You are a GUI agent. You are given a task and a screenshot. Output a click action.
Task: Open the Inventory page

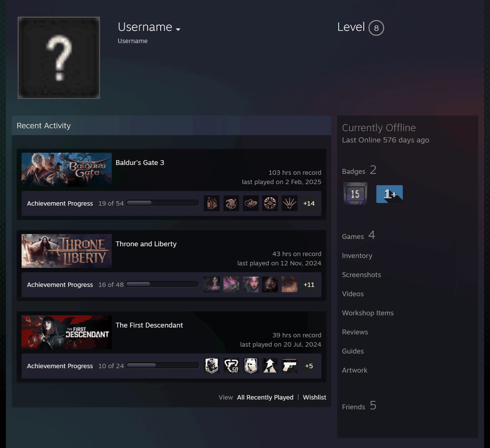(x=357, y=256)
